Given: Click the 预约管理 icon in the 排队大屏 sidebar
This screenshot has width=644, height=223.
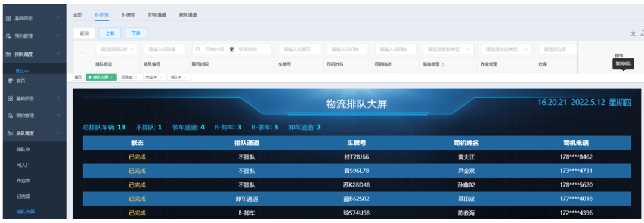Looking at the screenshot, I should pyautogui.click(x=10, y=116).
